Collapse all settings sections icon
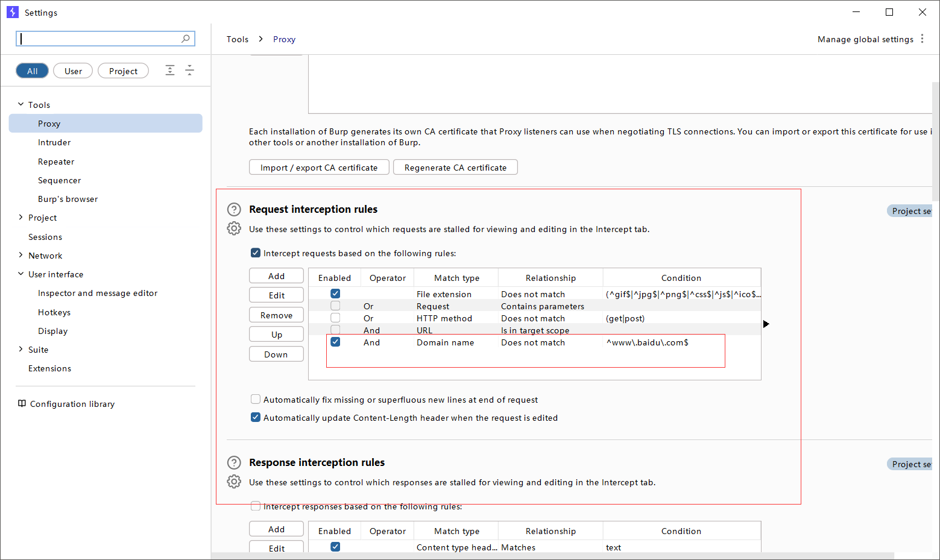Viewport: 940px width, 560px height. 189,71
